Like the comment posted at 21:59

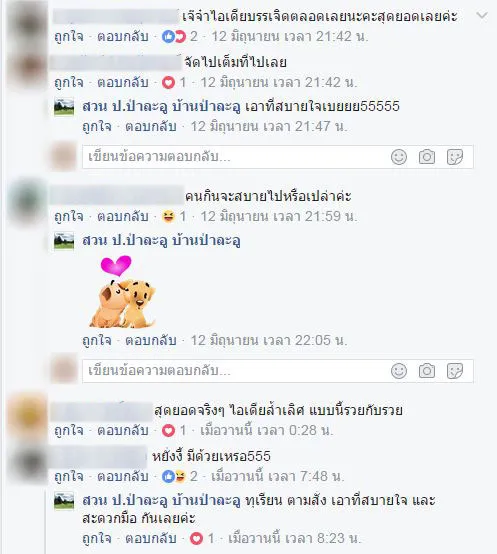[69, 216]
